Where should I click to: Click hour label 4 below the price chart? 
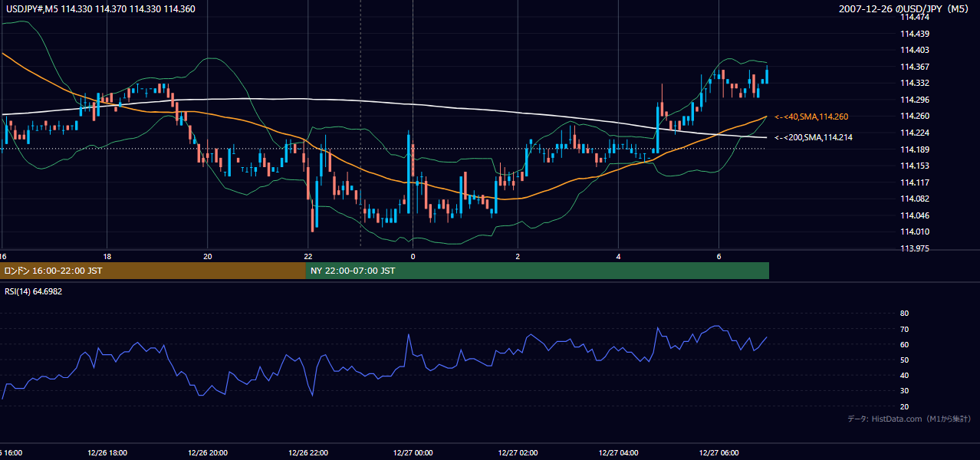coord(618,256)
